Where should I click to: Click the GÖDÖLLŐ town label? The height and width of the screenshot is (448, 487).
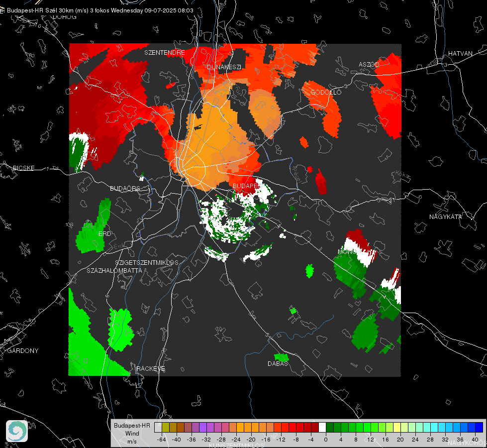point(326,92)
